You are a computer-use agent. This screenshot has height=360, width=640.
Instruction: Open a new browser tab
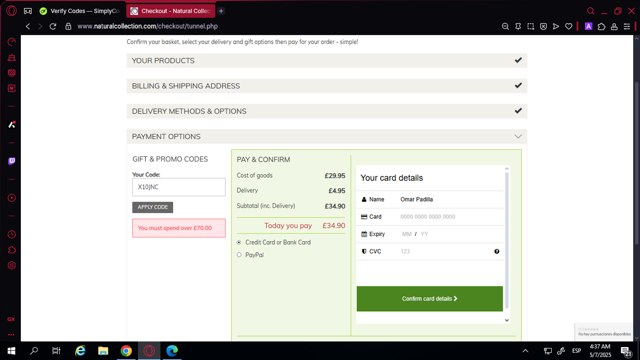coord(221,11)
